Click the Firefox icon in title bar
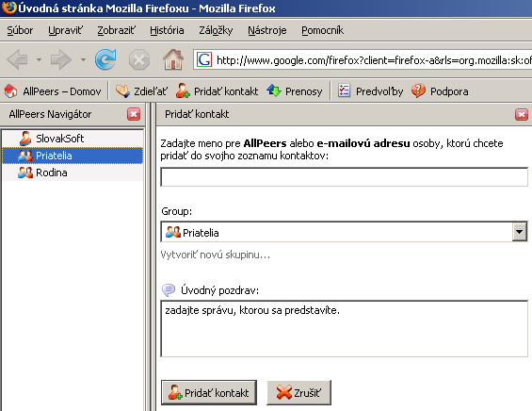532x411 pixels. coord(8,8)
